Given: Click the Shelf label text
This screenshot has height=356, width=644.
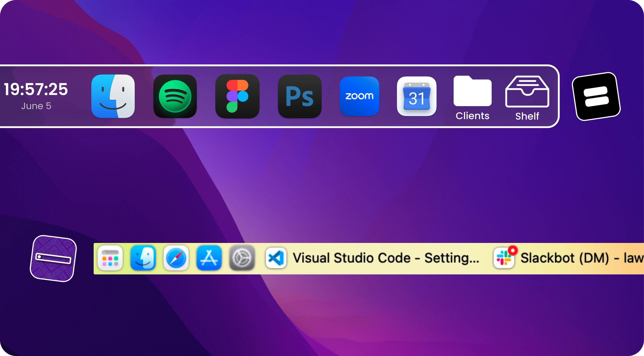Looking at the screenshot, I should click(527, 116).
